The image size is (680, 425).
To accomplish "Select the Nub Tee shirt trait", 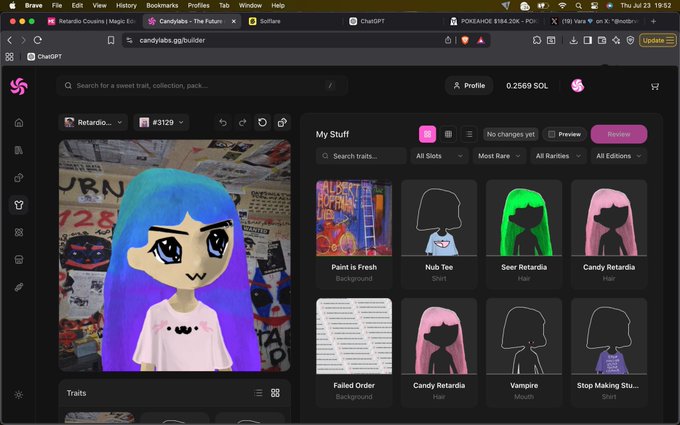I will pos(439,234).
